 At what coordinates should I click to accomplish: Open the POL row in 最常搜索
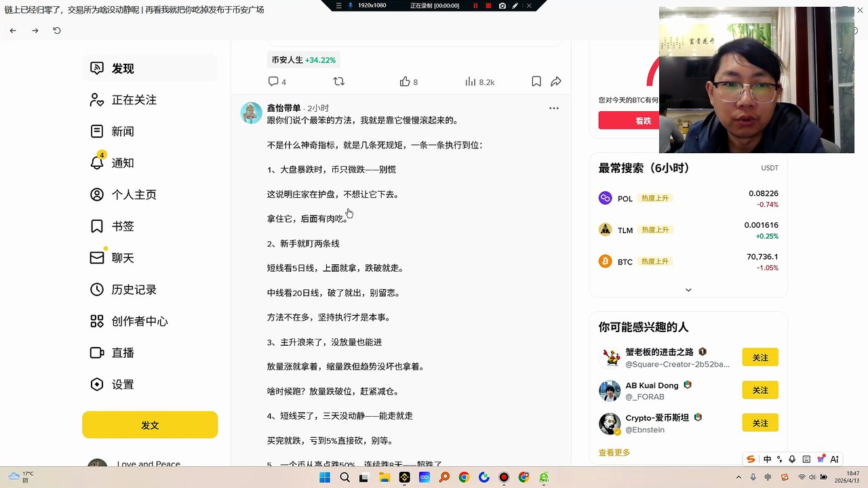(x=688, y=199)
